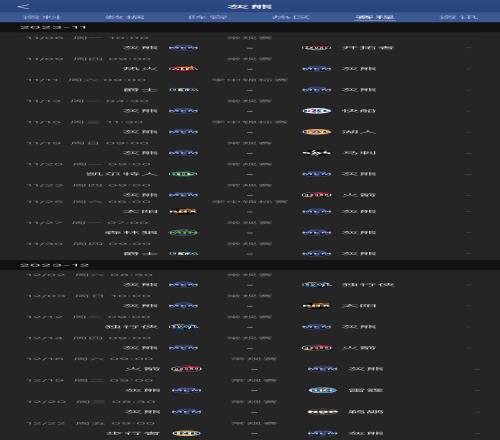The height and width of the screenshot is (440, 500).
Task: Tap the Pelicans (鹈鹕) team logo
Action: point(322,412)
